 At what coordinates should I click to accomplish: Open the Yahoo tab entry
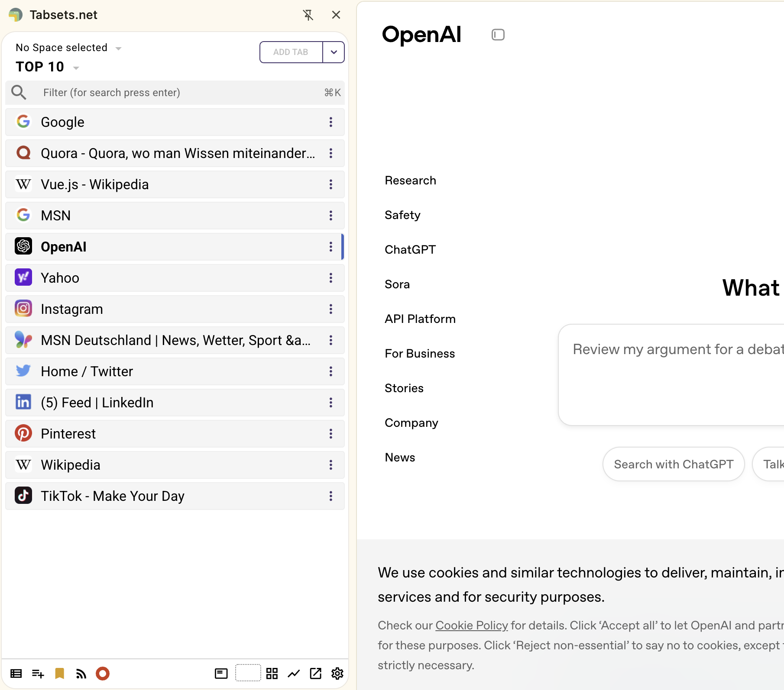[x=175, y=278]
